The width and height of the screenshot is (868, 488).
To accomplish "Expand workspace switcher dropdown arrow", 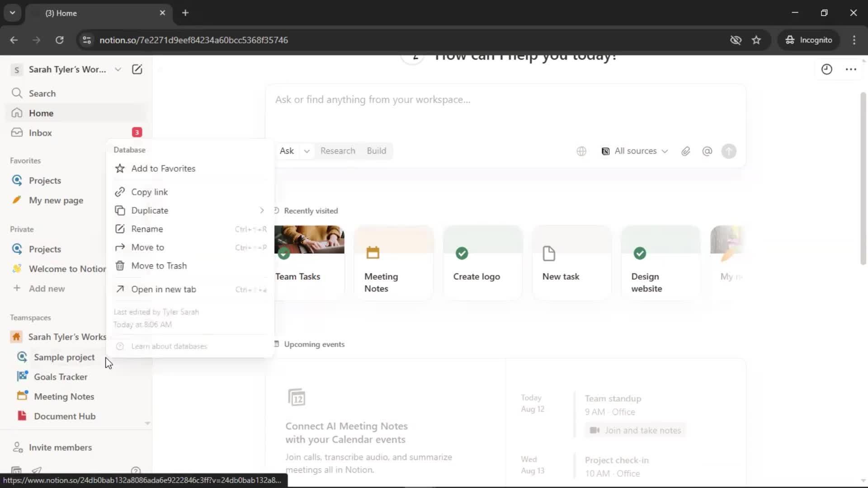I will point(118,69).
